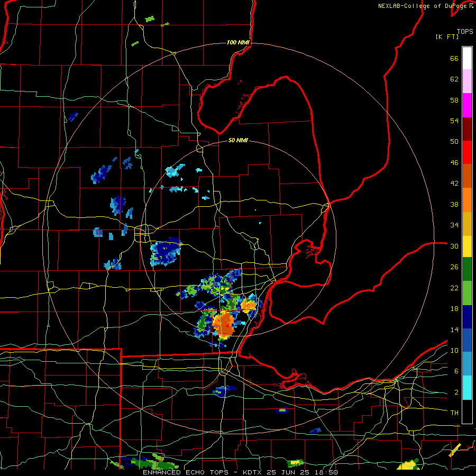Image resolution: width=476 pixels, height=476 pixels.
Task: Click the largest orange storm cell with red core
Action: click(224, 324)
